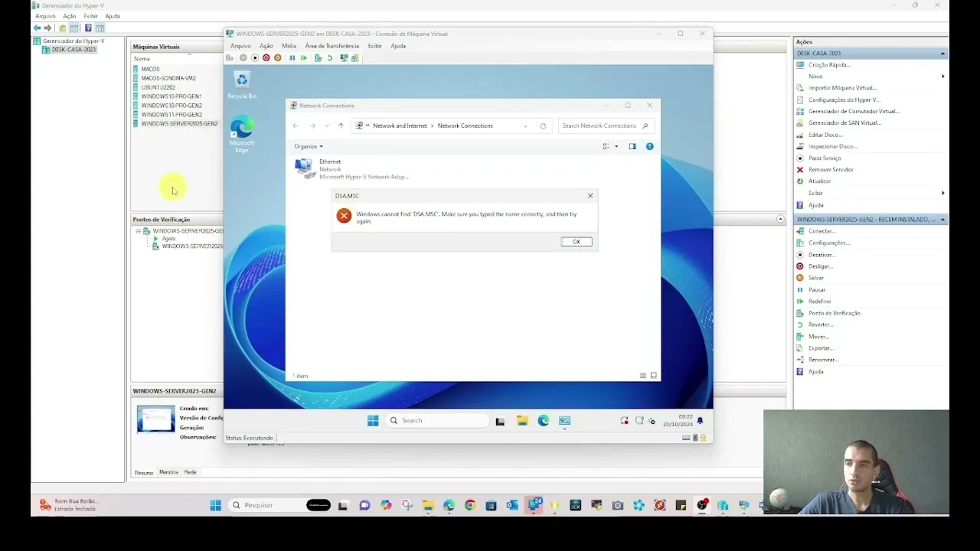This screenshot has height=551, width=980.
Task: Open the Organize dropdown
Action: [309, 146]
